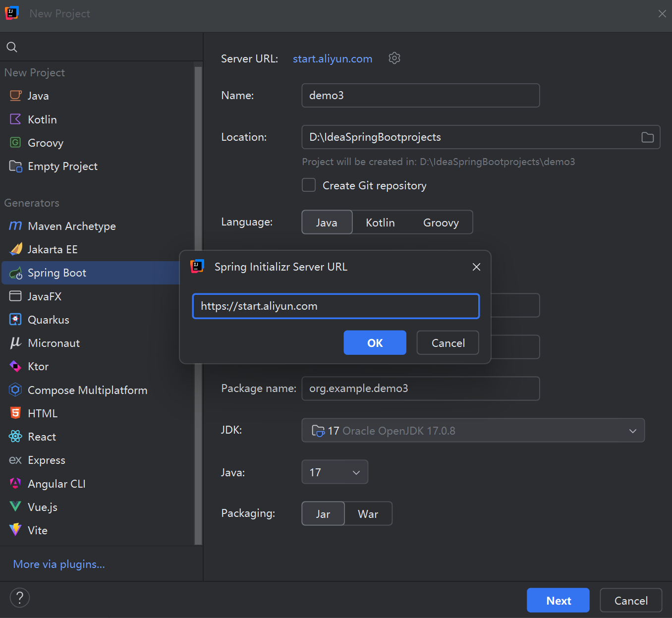Click the Micronaut mu icon

16,343
